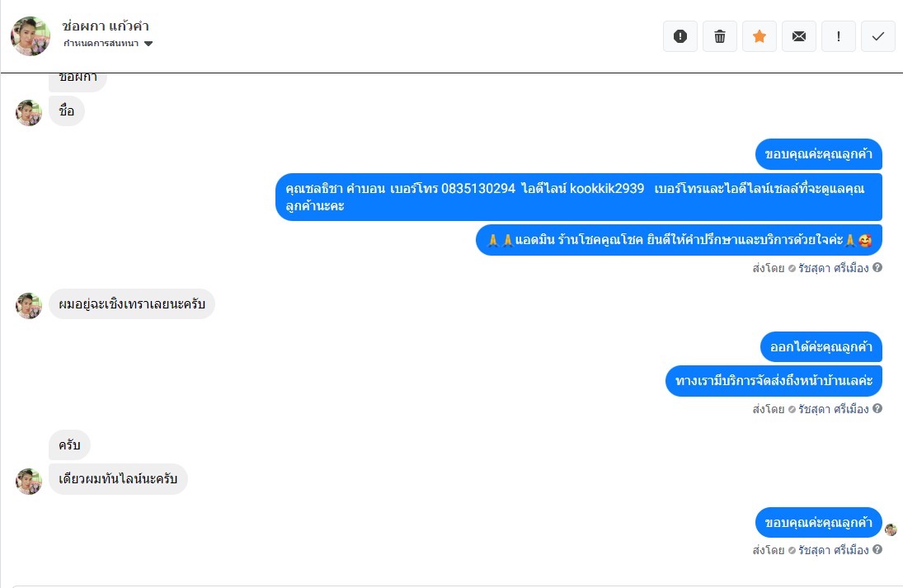Click help icon below the แอดมิน greeting message
This screenshot has width=903, height=588.
point(877,268)
